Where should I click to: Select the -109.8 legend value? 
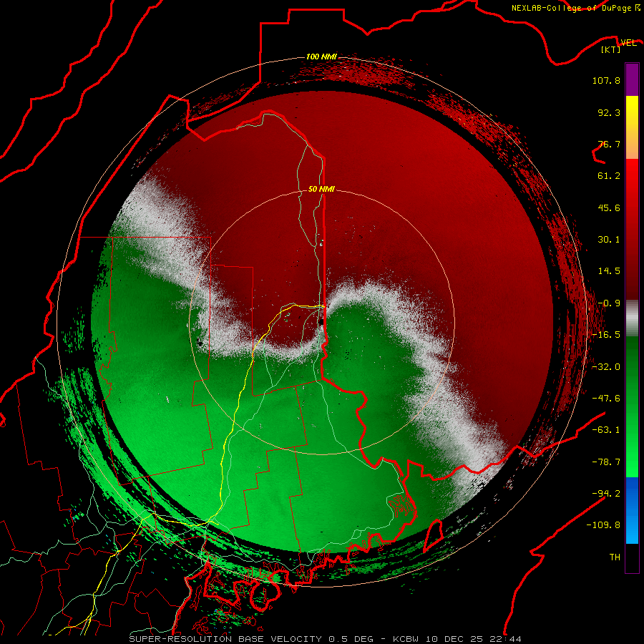pyautogui.click(x=603, y=525)
